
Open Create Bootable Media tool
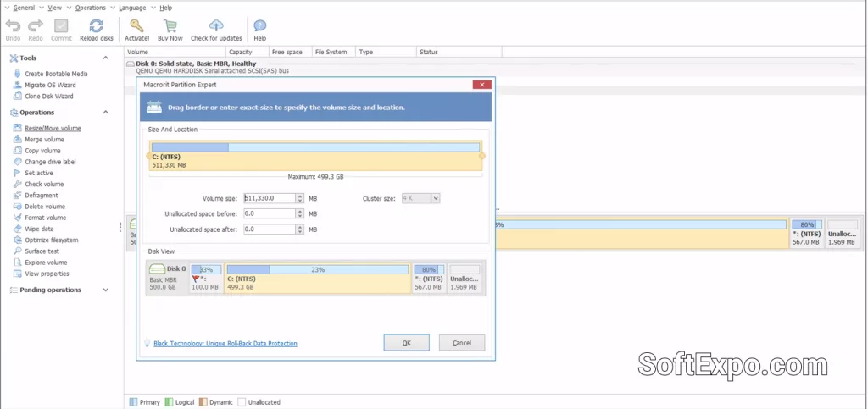pyautogui.click(x=56, y=74)
